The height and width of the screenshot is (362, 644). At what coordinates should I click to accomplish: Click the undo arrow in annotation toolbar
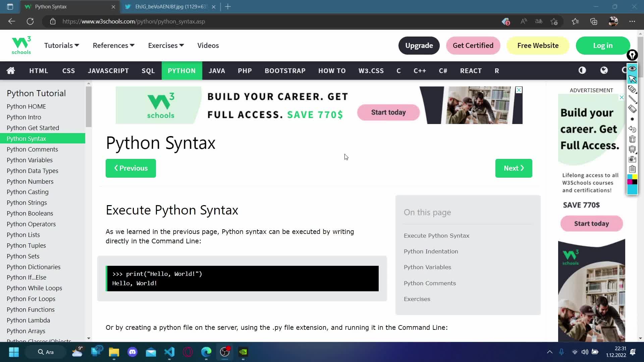pyautogui.click(x=632, y=129)
